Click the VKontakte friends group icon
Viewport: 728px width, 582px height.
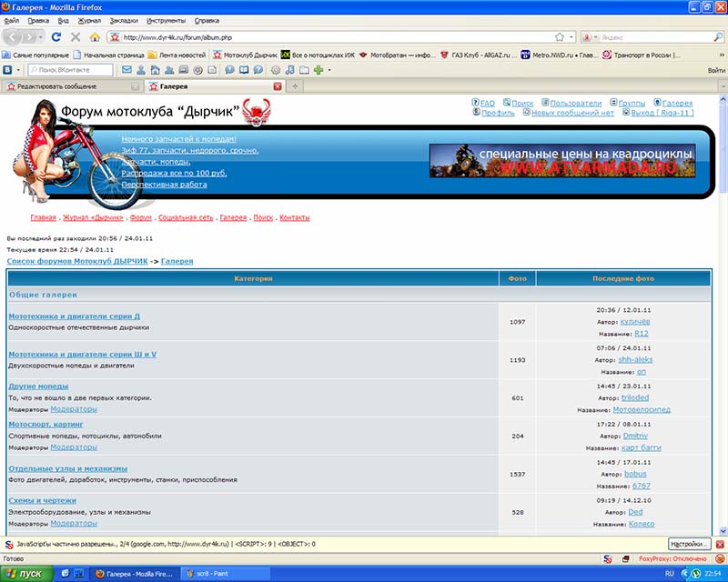point(169,70)
